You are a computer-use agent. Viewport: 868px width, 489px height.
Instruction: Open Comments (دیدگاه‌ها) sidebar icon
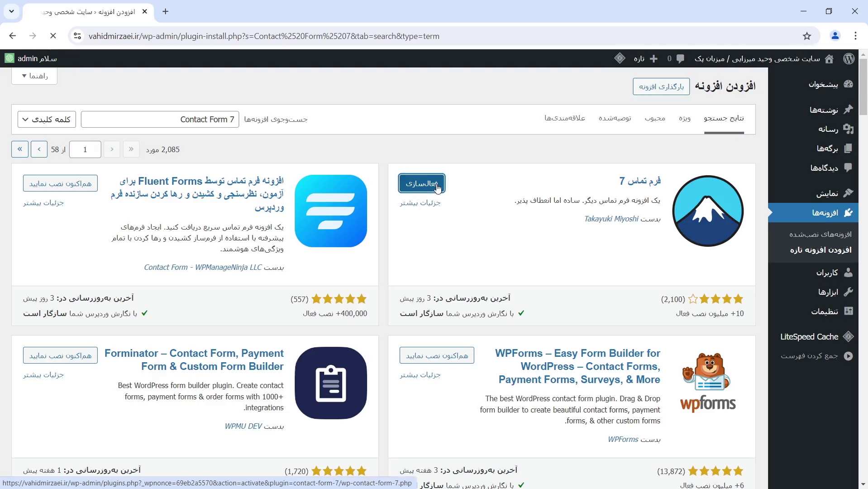849,168
